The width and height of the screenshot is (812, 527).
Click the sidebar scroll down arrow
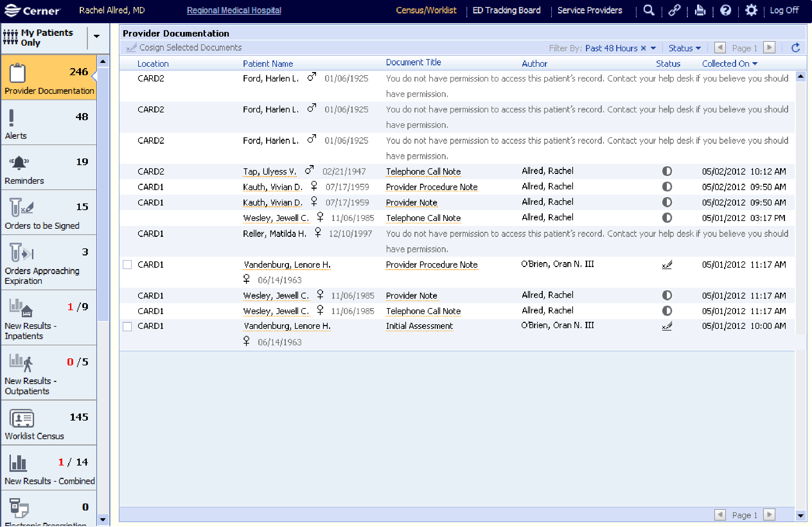103,519
